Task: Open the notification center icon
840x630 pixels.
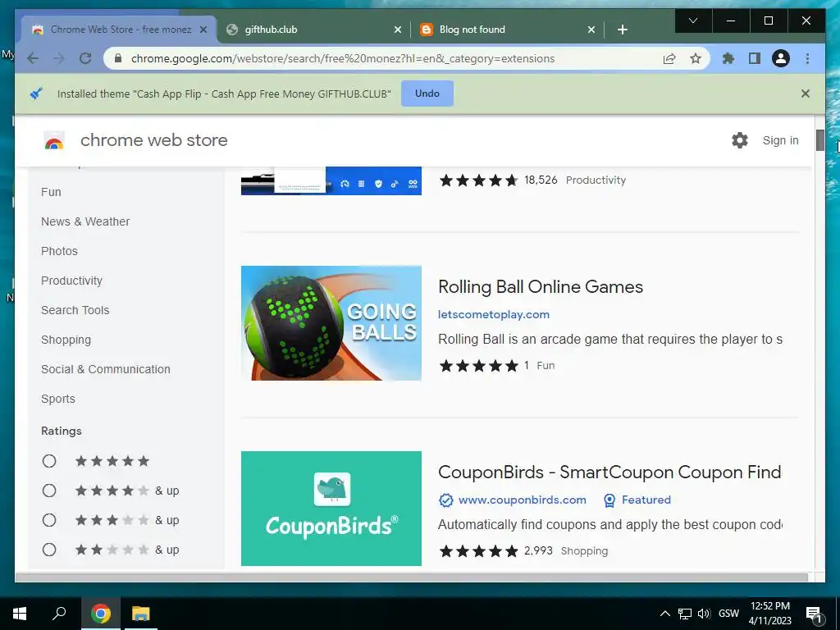Action: click(x=814, y=614)
